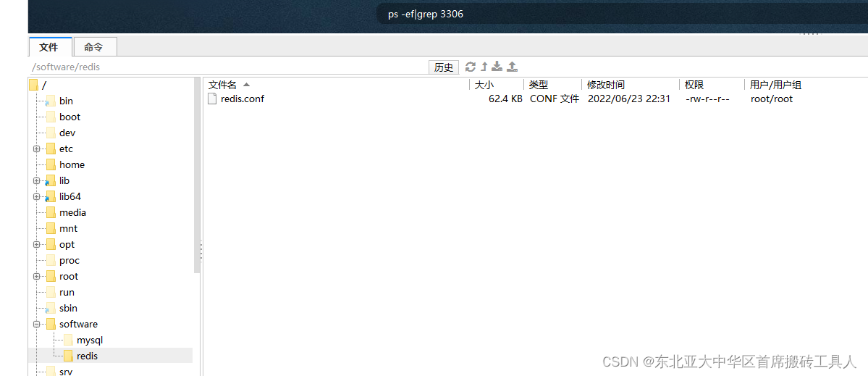The image size is (868, 376).
Task: Click the upload file icon
Action: (x=513, y=67)
